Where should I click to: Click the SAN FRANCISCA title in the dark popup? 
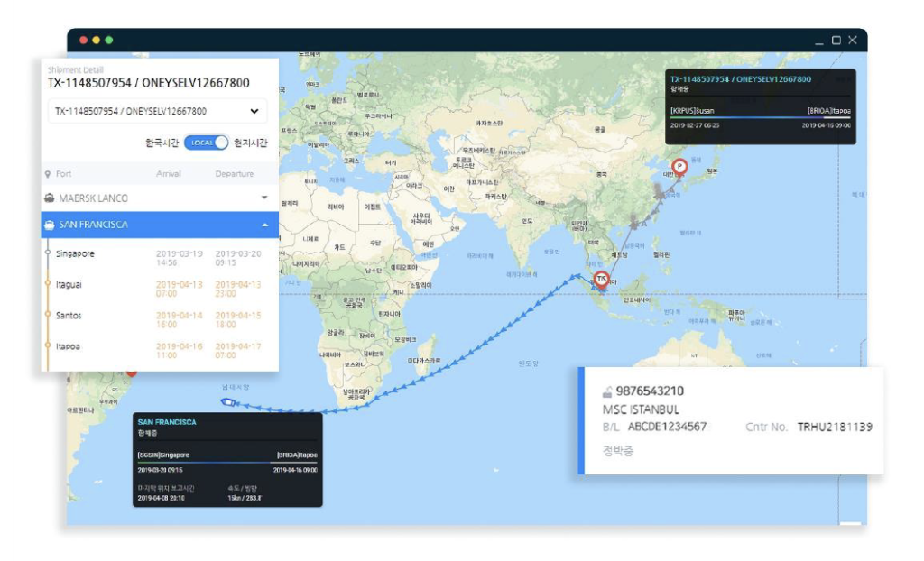[x=167, y=422]
